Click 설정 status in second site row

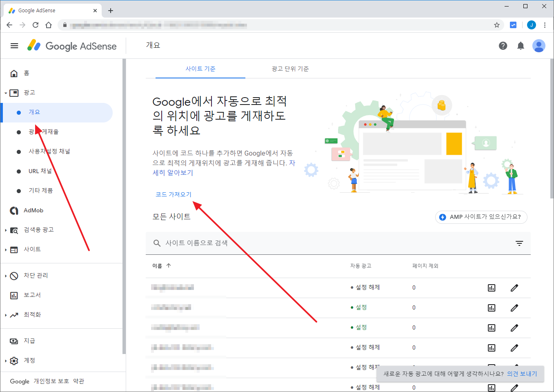pos(359,307)
